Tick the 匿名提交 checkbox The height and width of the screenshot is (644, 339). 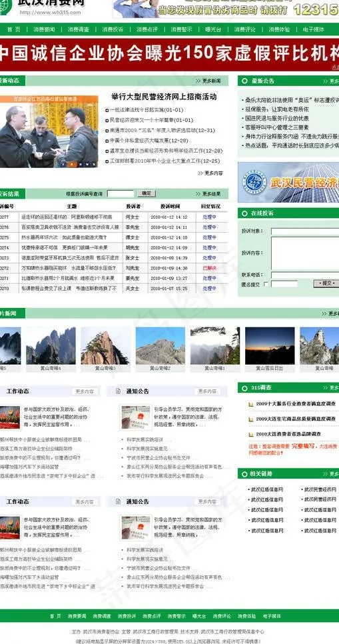click(266, 284)
